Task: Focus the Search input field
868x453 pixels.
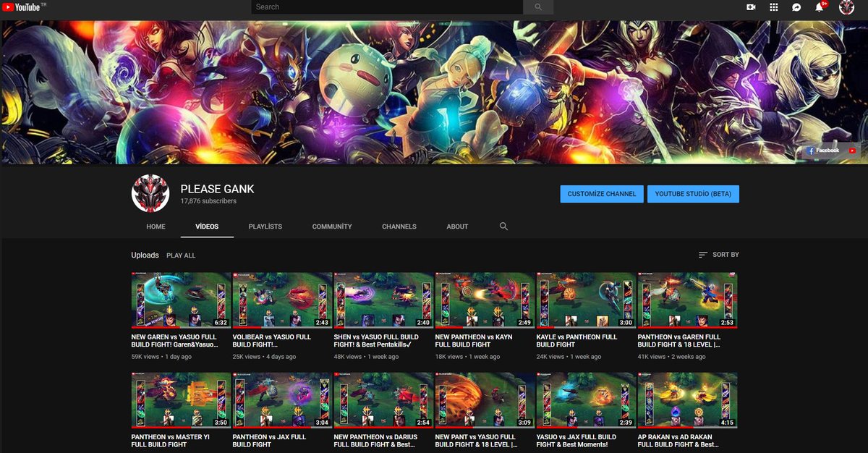Action: tap(387, 7)
